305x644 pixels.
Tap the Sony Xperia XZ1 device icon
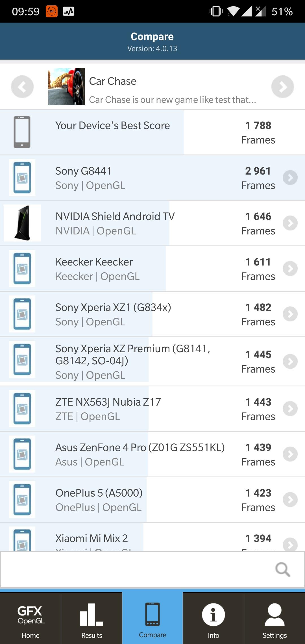(x=22, y=314)
